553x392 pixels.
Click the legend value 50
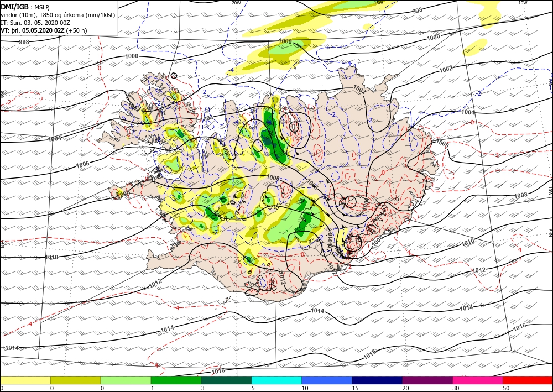pos(506,388)
